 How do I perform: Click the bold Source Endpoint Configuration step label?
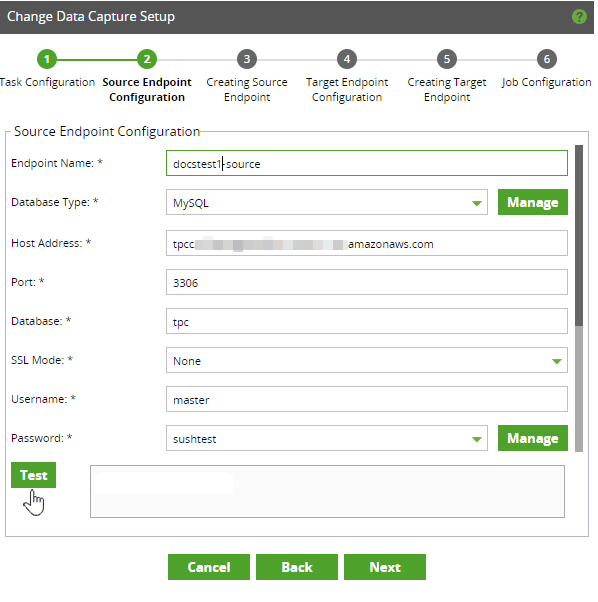pos(147,89)
